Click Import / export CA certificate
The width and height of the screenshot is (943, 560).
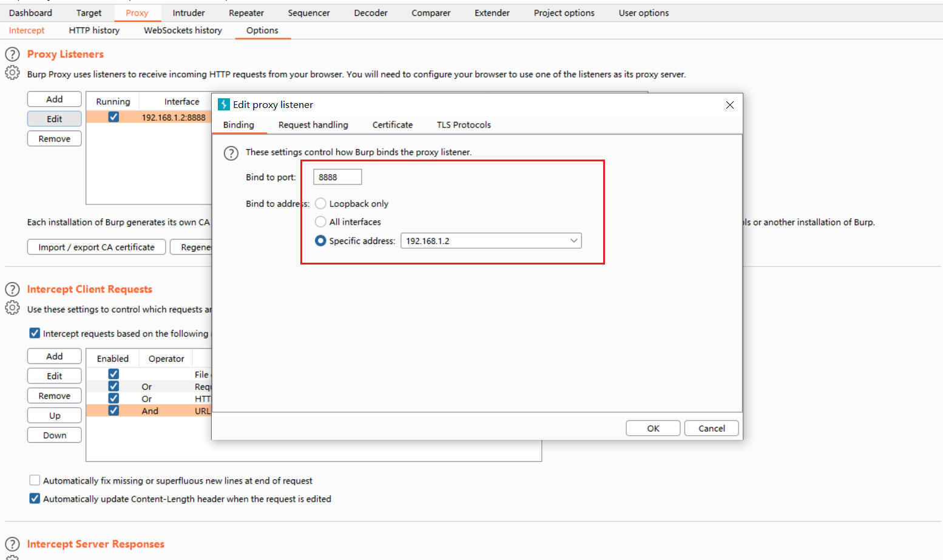96,248
